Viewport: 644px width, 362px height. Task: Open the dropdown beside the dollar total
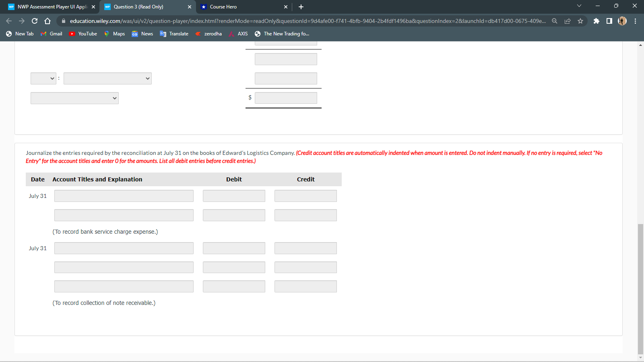[x=74, y=98]
